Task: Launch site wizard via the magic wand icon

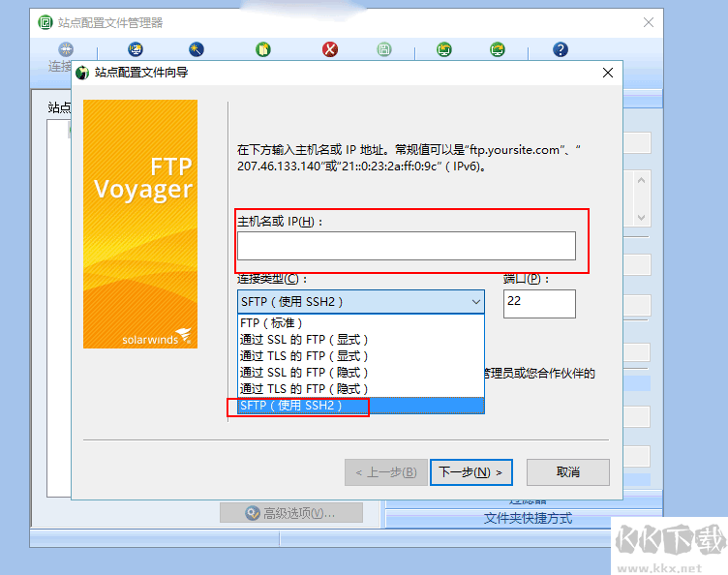Action: [197, 49]
